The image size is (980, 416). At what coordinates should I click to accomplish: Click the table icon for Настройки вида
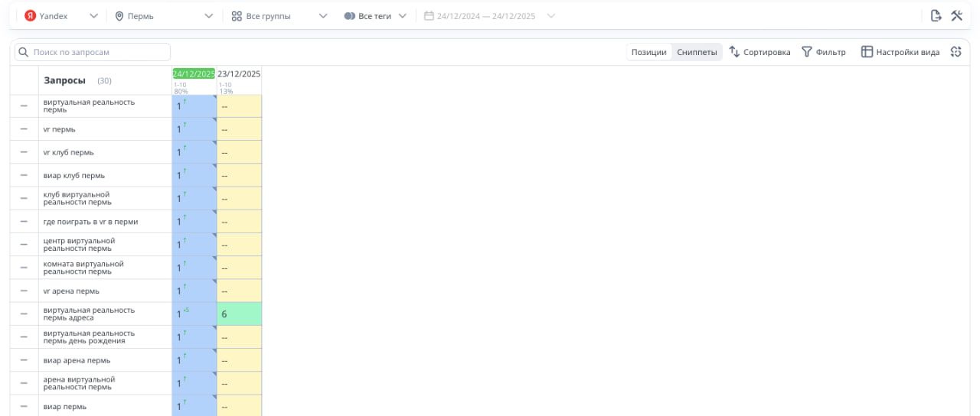point(867,52)
